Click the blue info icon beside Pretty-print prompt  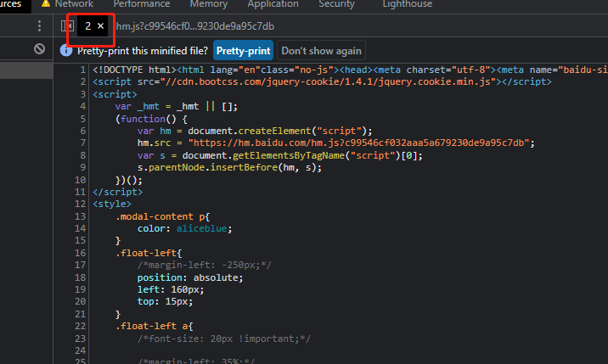point(66,50)
